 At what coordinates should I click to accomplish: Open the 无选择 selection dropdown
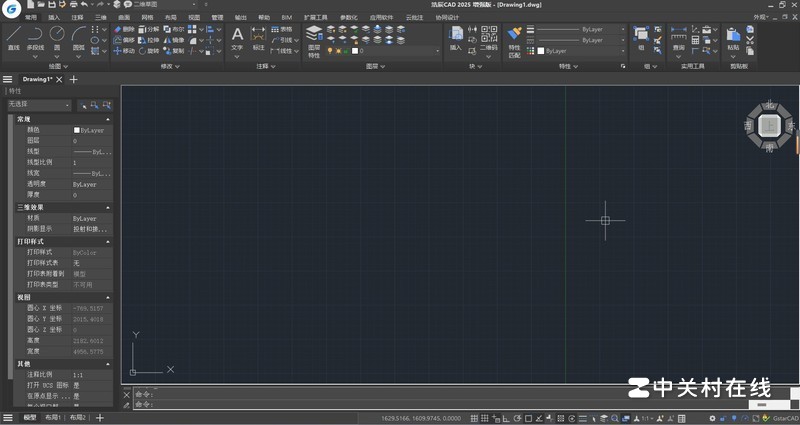tap(38, 104)
